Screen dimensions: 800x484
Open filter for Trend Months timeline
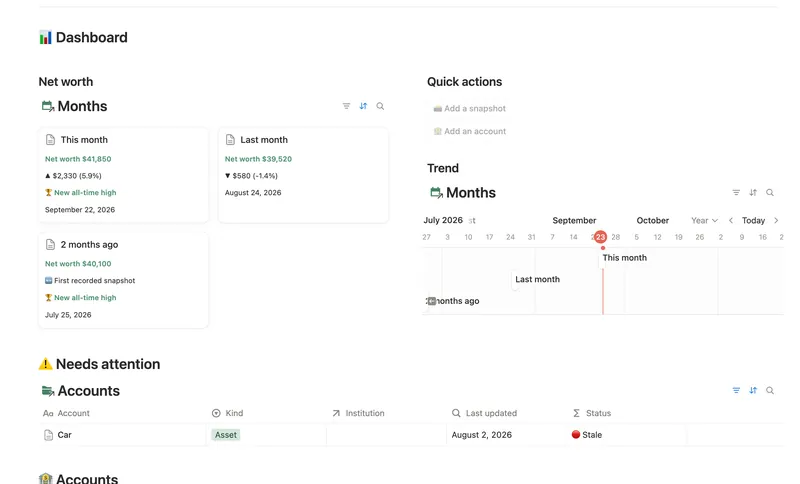click(x=736, y=192)
